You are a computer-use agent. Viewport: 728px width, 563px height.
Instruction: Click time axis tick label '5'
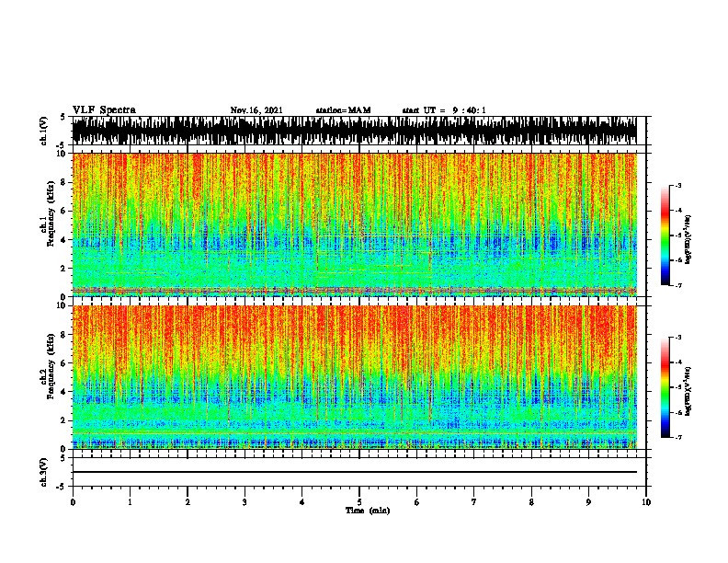coord(359,502)
